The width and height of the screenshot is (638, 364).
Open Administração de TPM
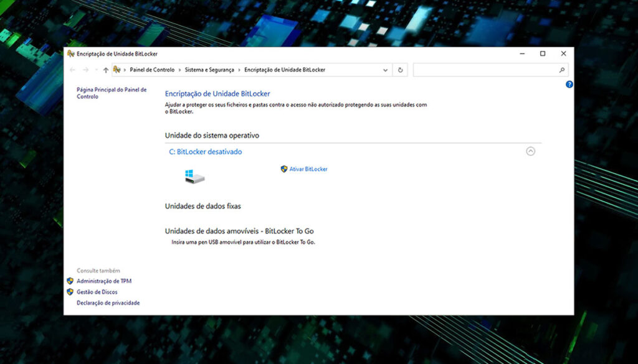click(x=104, y=281)
